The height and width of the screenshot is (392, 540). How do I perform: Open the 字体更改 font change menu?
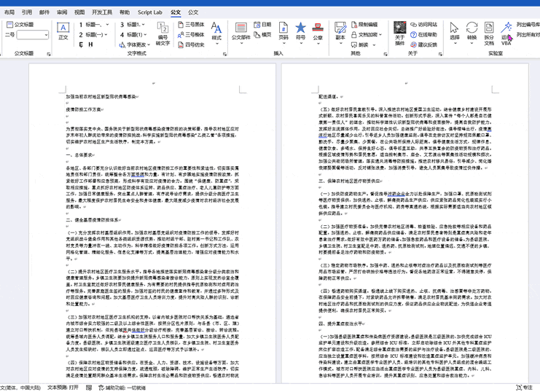[x=135, y=44]
